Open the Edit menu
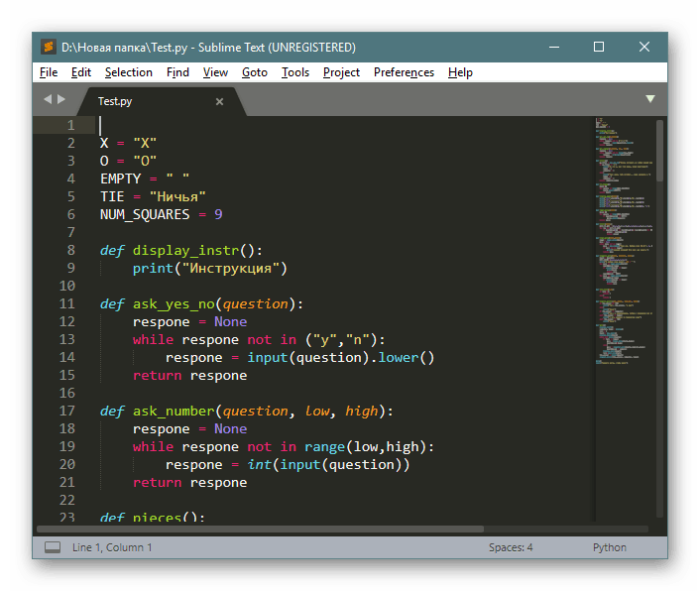The width and height of the screenshot is (700, 591). click(x=81, y=72)
